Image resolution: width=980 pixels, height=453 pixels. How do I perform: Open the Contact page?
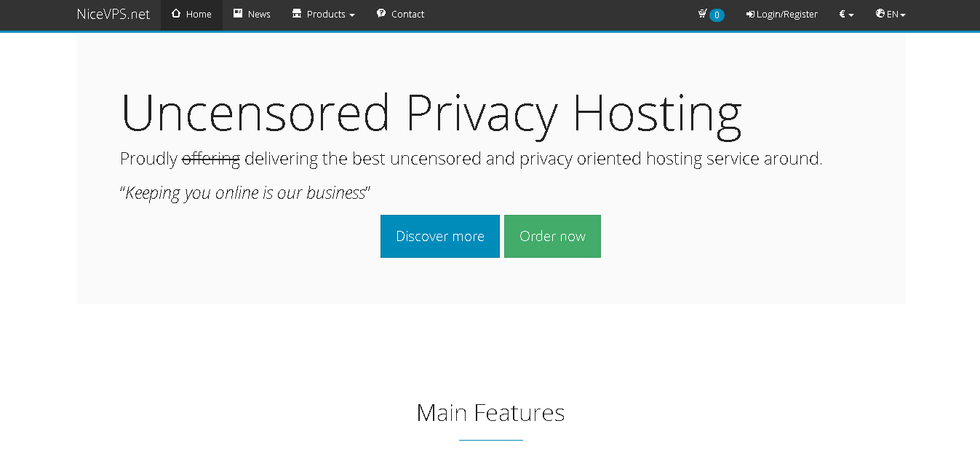(x=400, y=15)
